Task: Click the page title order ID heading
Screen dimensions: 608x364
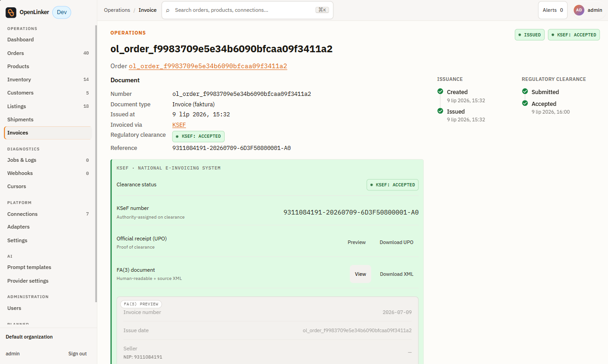Action: 221,49
